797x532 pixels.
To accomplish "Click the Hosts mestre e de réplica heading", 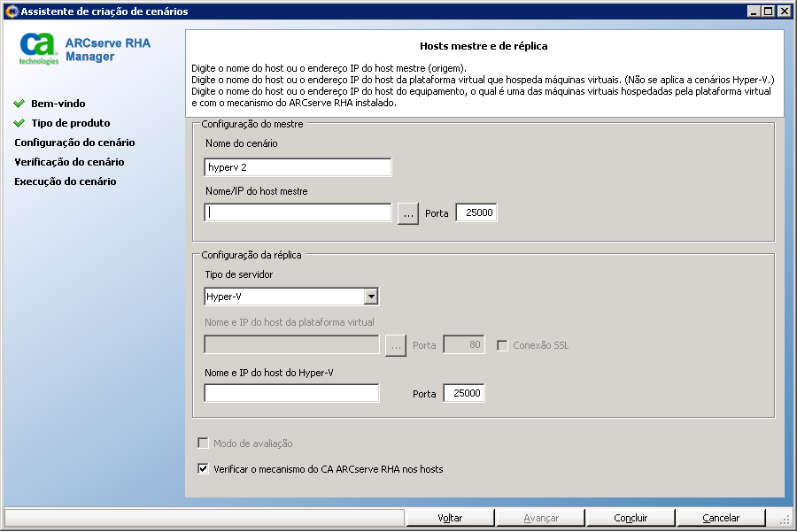I will tap(484, 46).
